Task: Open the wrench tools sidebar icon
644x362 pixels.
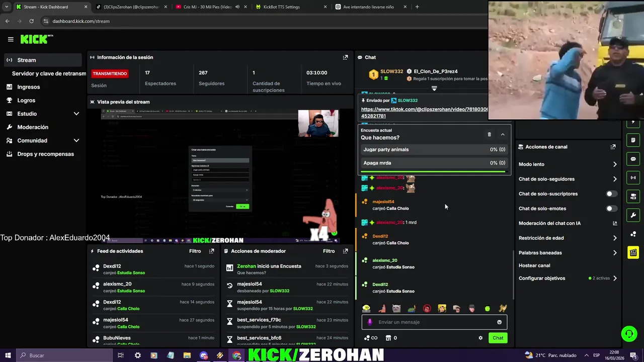Action: coord(633,215)
